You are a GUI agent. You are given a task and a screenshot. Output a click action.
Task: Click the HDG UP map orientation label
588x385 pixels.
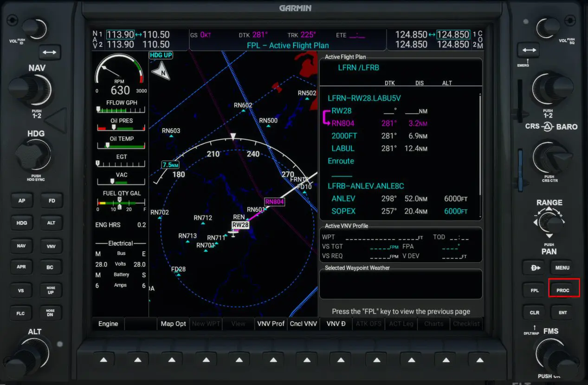click(x=160, y=55)
